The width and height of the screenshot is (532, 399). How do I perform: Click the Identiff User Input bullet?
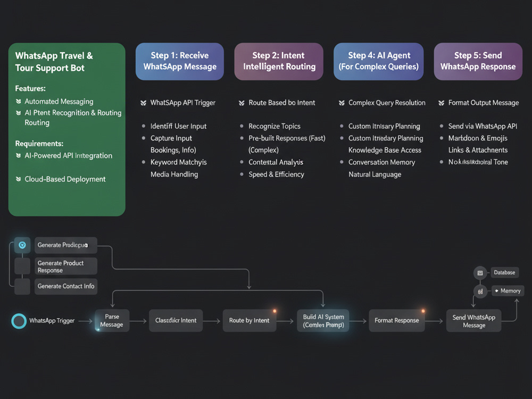(178, 126)
